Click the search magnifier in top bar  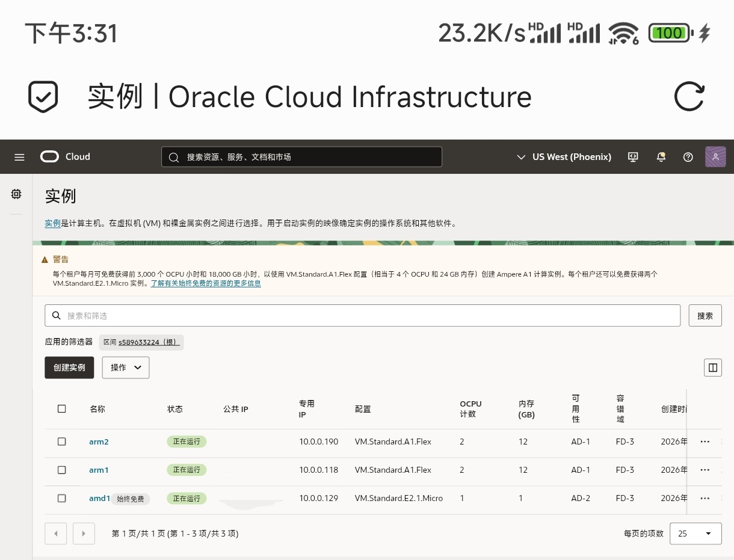click(x=174, y=157)
